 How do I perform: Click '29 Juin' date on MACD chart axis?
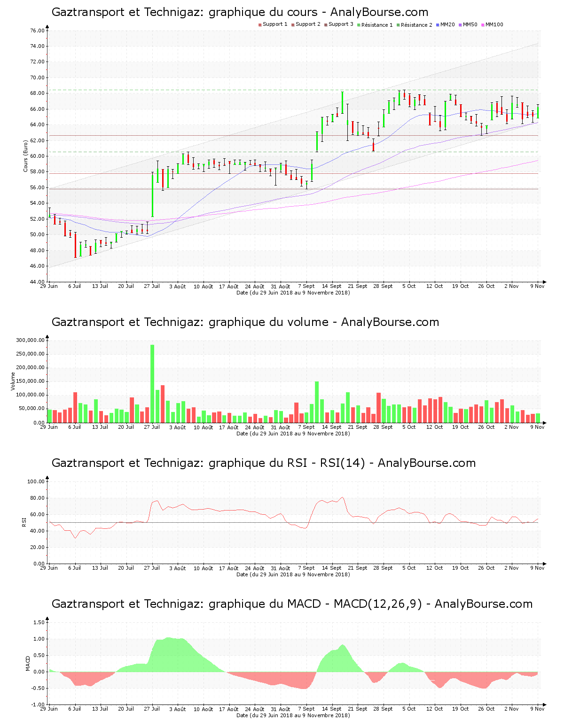(49, 709)
